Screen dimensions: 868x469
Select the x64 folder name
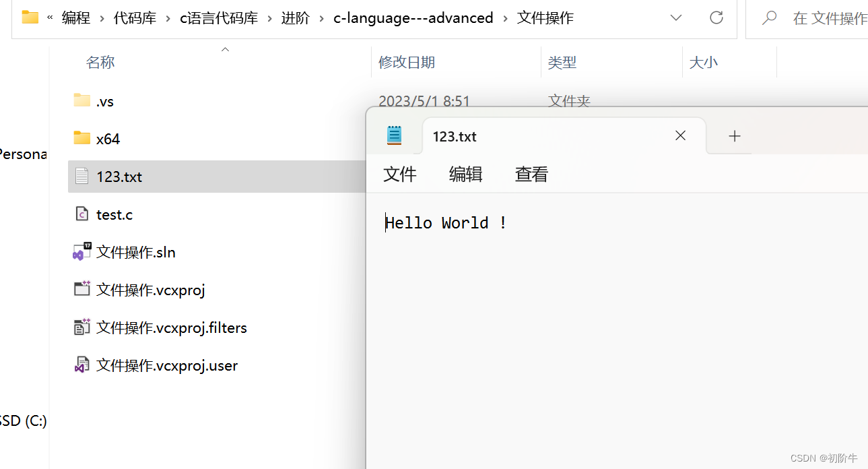(108, 139)
